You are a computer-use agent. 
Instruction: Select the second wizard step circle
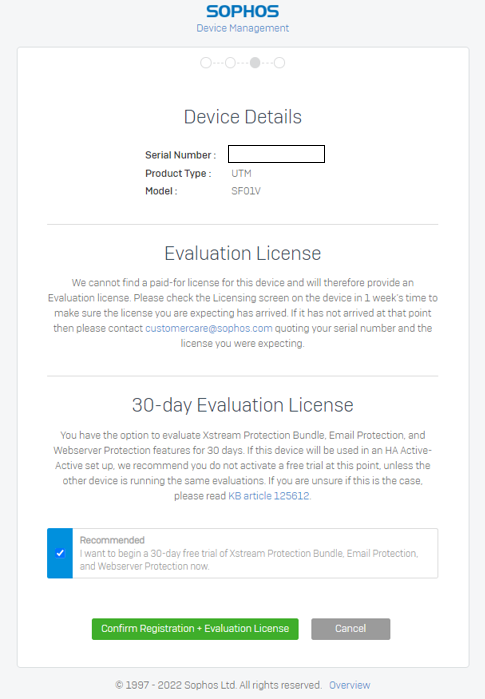[x=230, y=63]
